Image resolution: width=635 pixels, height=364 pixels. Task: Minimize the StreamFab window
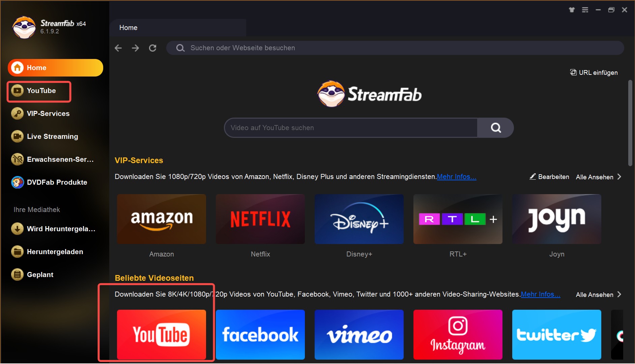[x=598, y=10]
